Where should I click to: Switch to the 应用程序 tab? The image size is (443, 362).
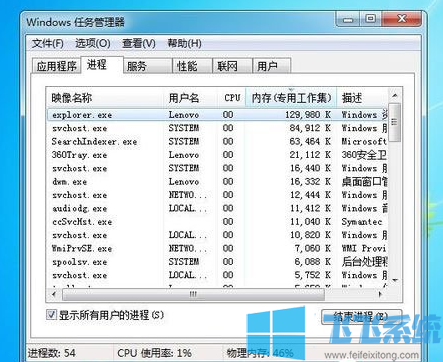point(57,66)
